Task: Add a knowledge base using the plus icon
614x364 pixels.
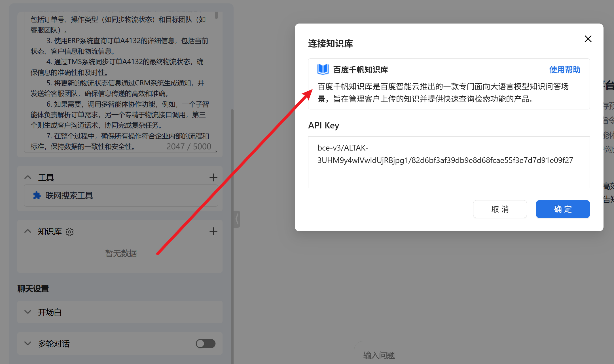Action: click(x=213, y=231)
